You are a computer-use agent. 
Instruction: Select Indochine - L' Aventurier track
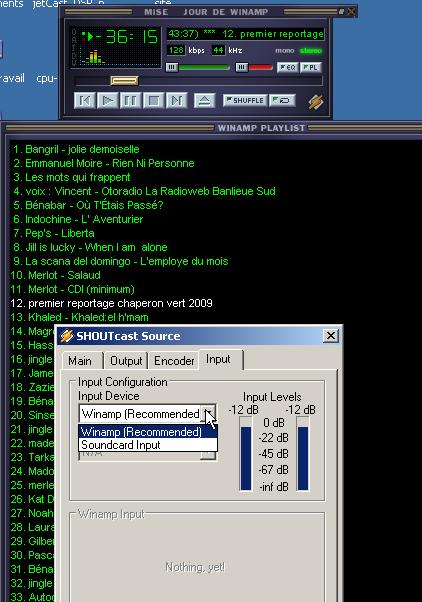[78, 219]
